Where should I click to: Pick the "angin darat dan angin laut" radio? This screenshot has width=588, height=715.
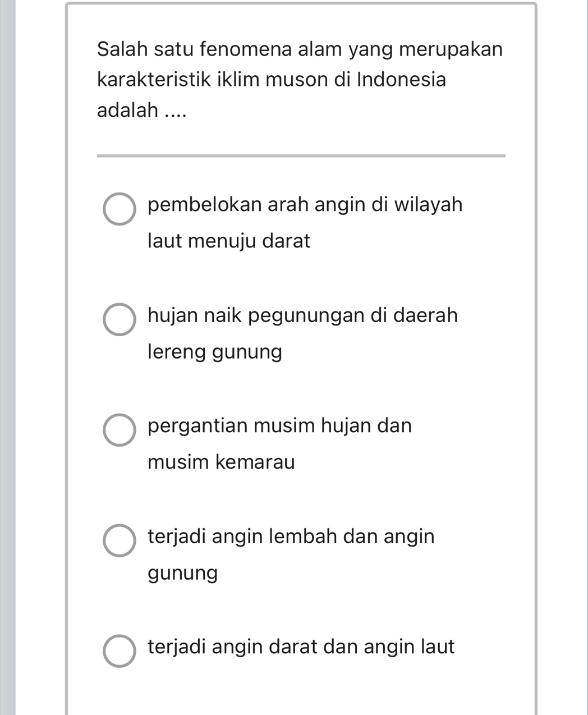pos(120,652)
